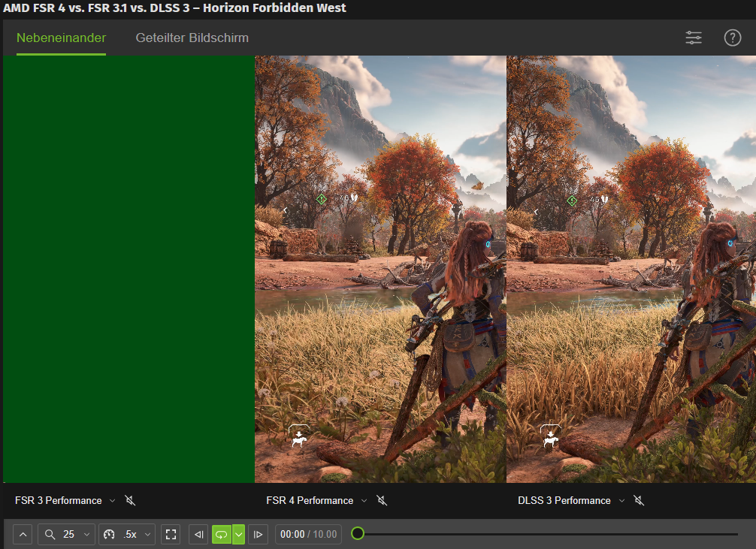The image size is (756, 549).
Task: Open the settings sliders icon
Action: [694, 38]
